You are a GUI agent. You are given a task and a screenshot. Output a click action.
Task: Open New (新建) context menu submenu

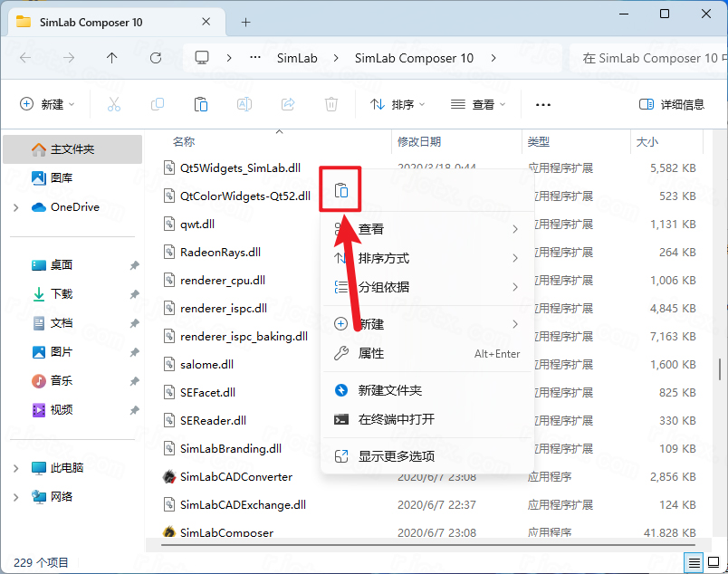(426, 324)
